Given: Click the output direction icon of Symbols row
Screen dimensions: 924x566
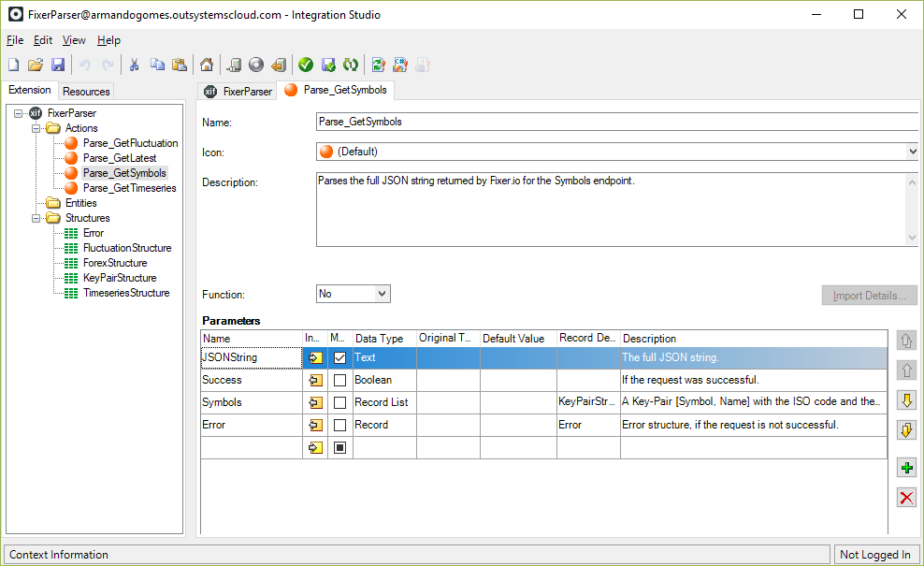Looking at the screenshot, I should (x=315, y=402).
